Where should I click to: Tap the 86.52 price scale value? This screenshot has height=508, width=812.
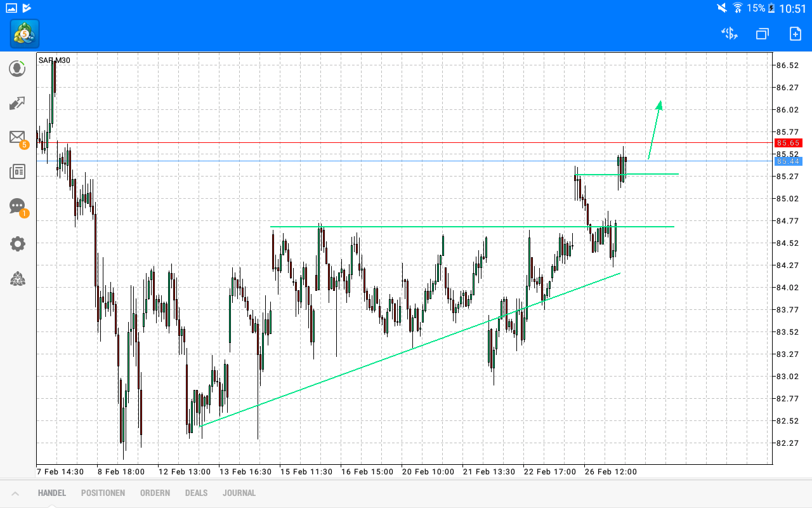(787, 65)
